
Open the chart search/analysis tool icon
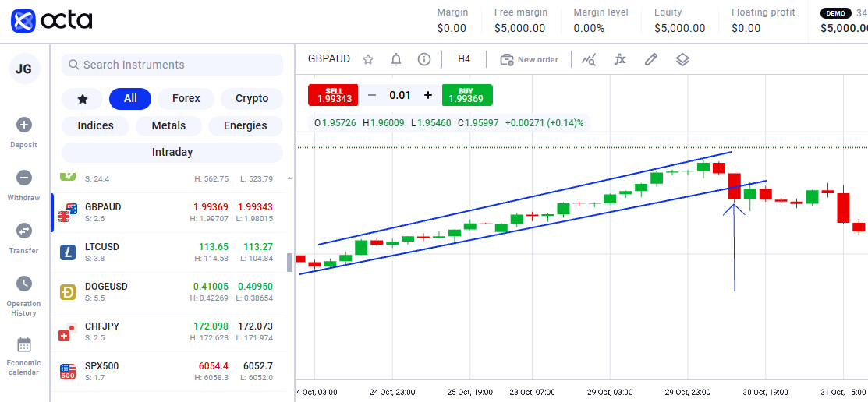[589, 59]
